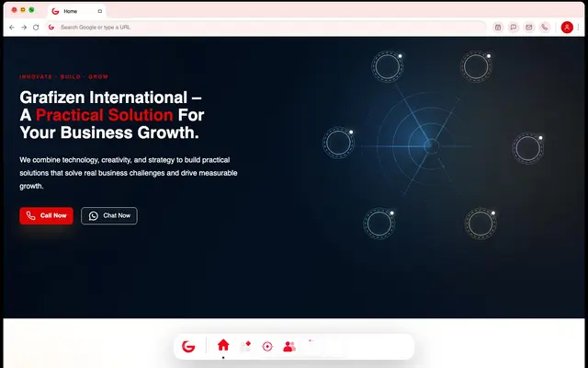This screenshot has width=588, height=368.
Task: Click the red Call Now button
Action: pyautogui.click(x=46, y=216)
